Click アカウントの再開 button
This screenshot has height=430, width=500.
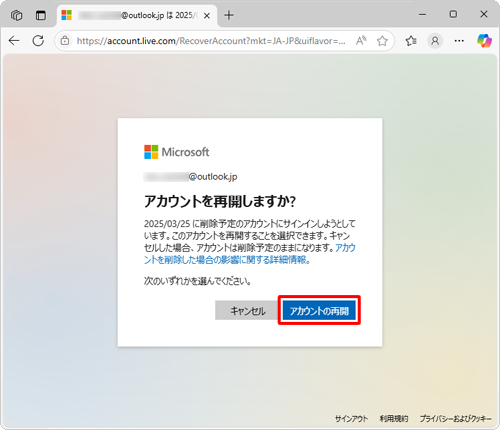(x=319, y=311)
